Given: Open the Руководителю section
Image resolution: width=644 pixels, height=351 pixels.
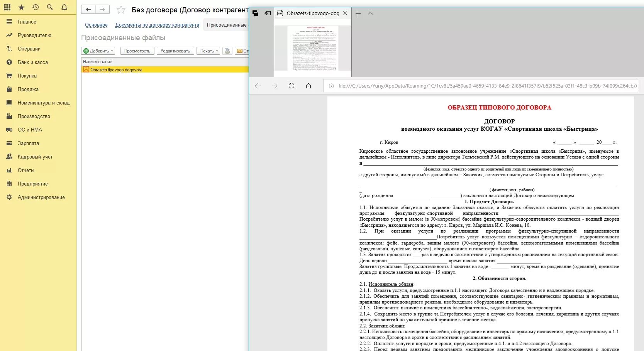Looking at the screenshot, I should point(34,35).
